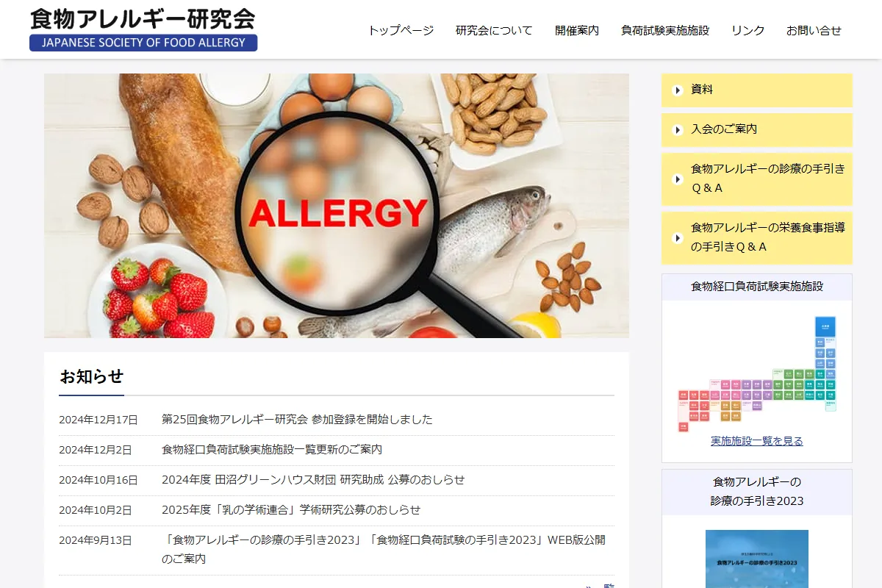
Task: Click the arrow icon beside 入会のご案内
Action: [x=678, y=130]
